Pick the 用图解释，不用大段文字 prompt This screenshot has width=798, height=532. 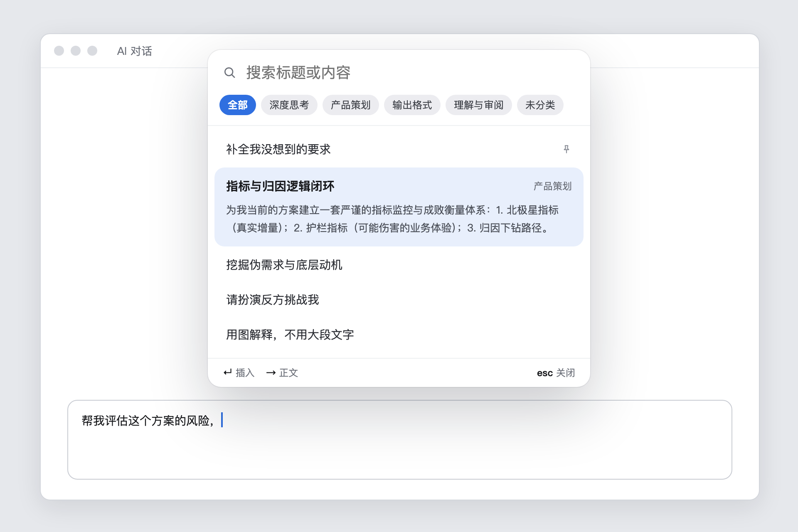click(x=399, y=335)
